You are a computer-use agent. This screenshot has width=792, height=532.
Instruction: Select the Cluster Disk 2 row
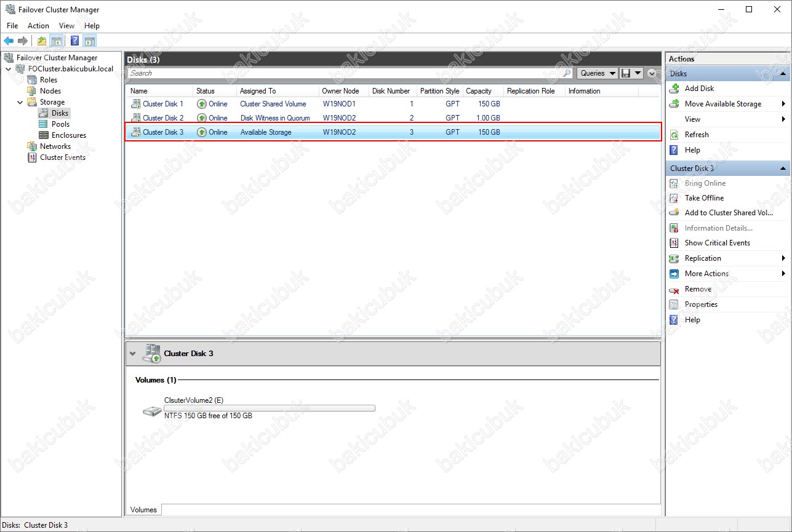(x=393, y=118)
